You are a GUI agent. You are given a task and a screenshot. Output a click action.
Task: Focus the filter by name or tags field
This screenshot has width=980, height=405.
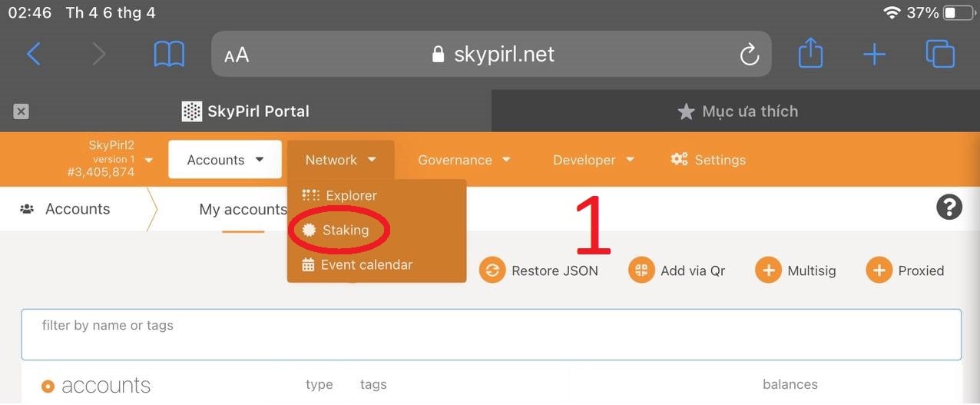tap(491, 334)
